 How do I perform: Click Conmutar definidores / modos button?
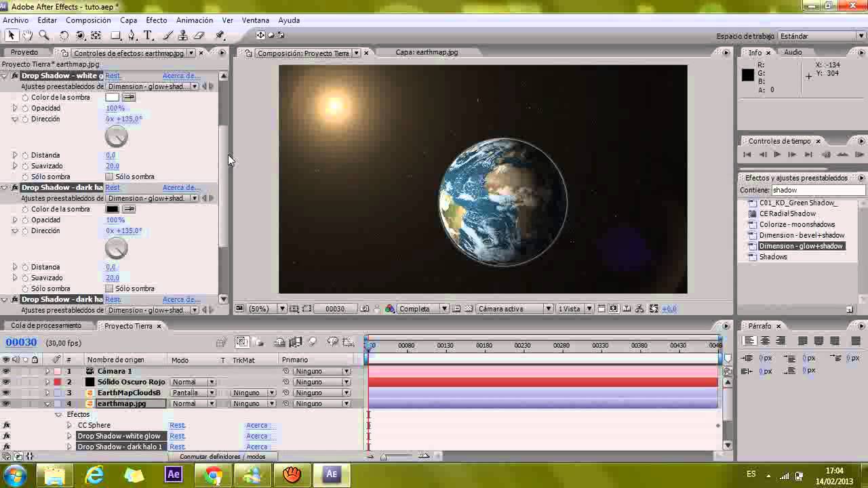click(222, 456)
